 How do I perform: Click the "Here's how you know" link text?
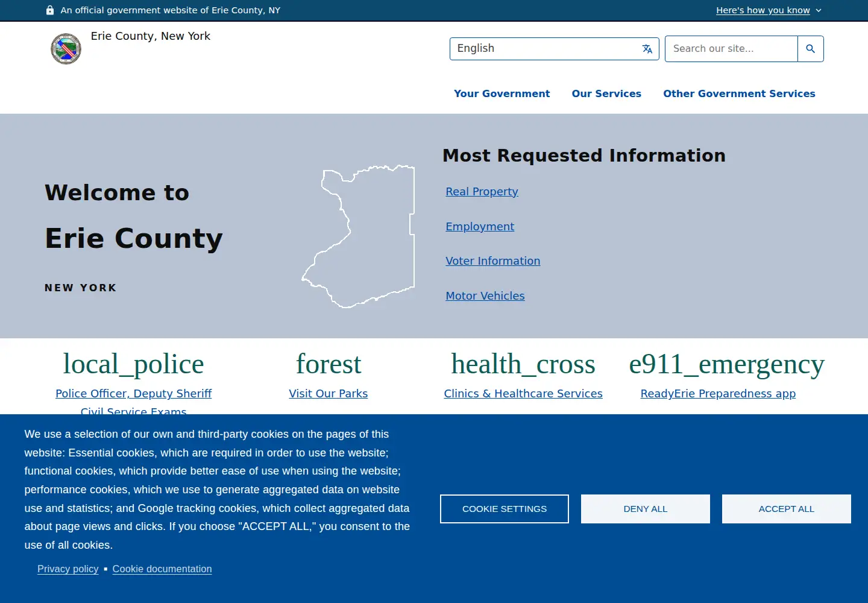[x=763, y=10]
